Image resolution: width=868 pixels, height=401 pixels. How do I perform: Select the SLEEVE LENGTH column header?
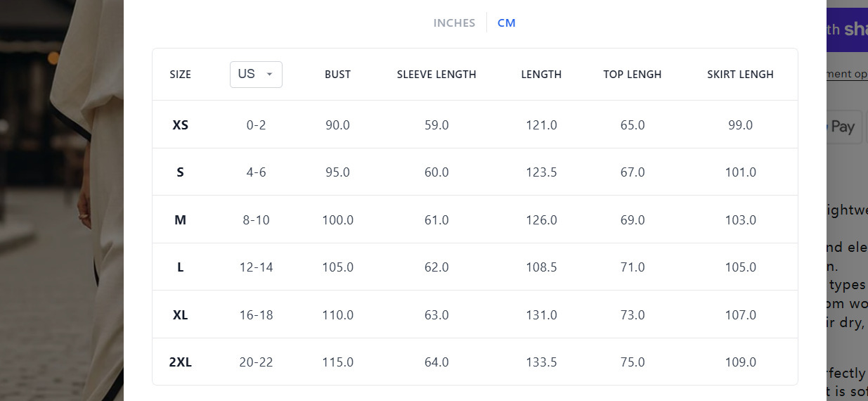tap(436, 75)
